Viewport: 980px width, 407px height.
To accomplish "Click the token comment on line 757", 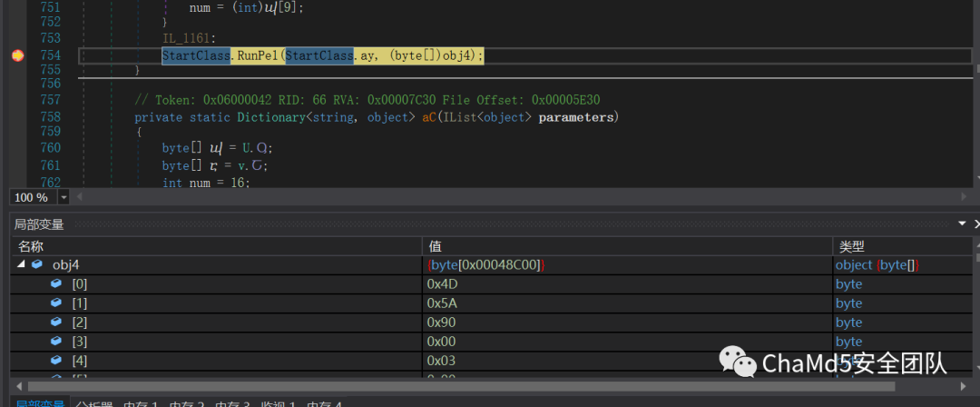I will tap(367, 100).
